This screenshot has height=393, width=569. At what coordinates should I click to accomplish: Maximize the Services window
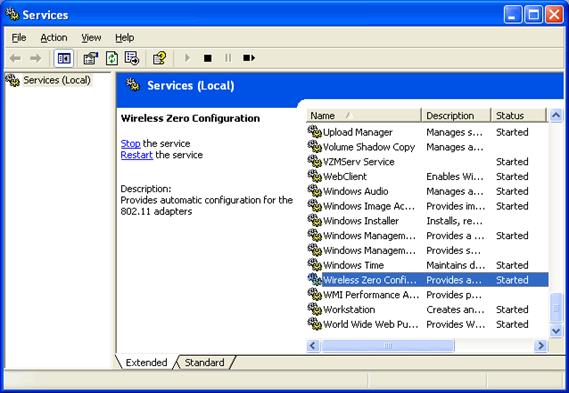pos(533,15)
